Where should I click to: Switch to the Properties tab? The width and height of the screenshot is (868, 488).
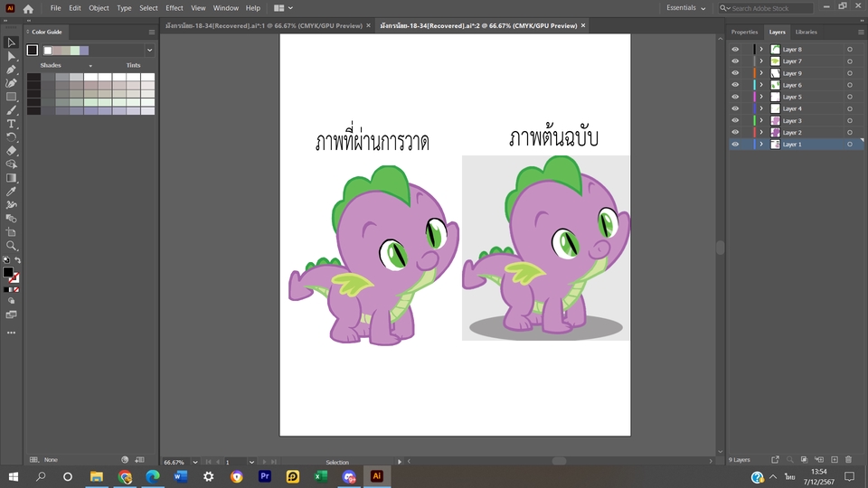coord(744,33)
